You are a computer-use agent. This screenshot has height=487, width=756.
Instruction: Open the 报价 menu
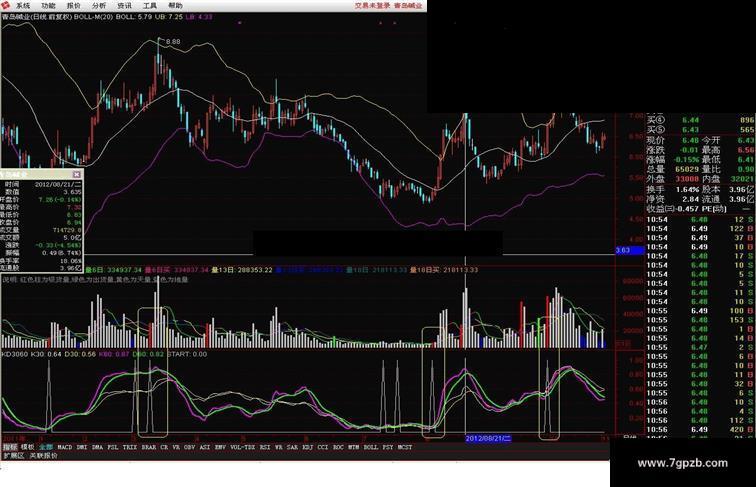coord(74,6)
